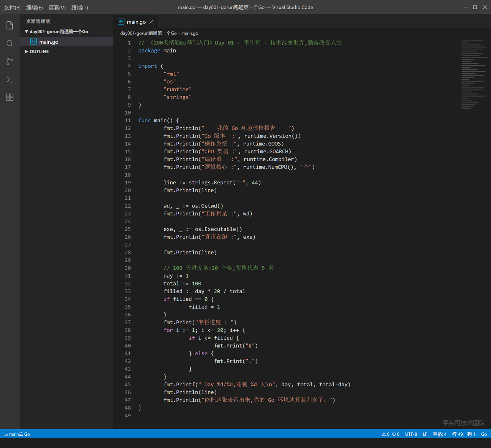Screen dimensions: 491x448
Task: Open the 文件(F) menu
Action: coord(12,8)
